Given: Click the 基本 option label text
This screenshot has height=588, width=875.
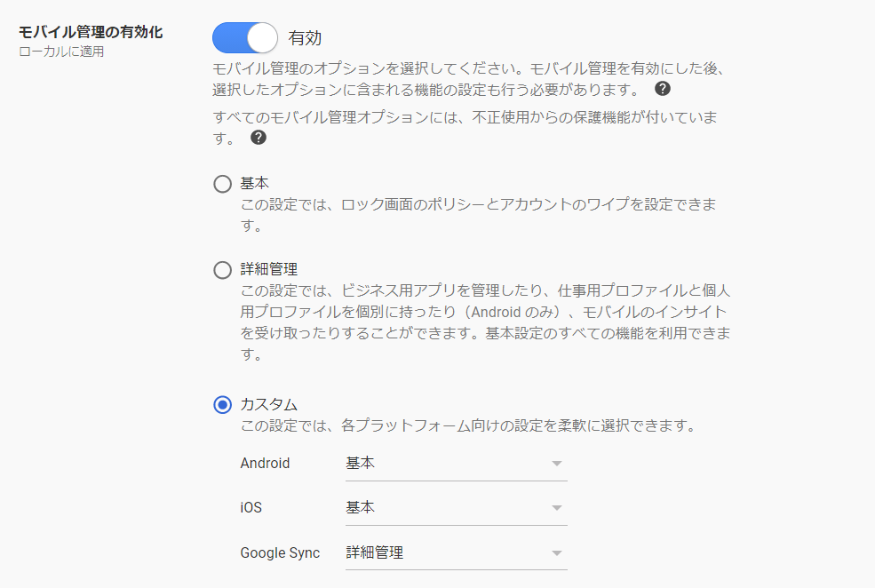Looking at the screenshot, I should pyautogui.click(x=254, y=183).
